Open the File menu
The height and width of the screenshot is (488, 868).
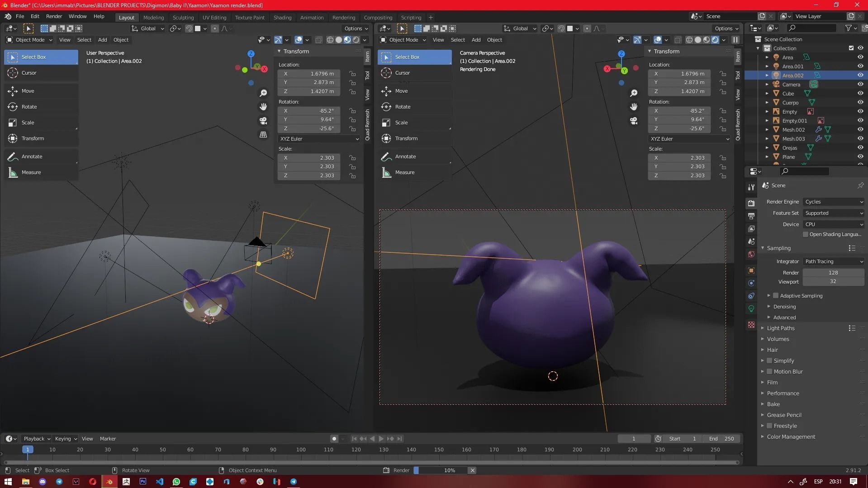[20, 16]
